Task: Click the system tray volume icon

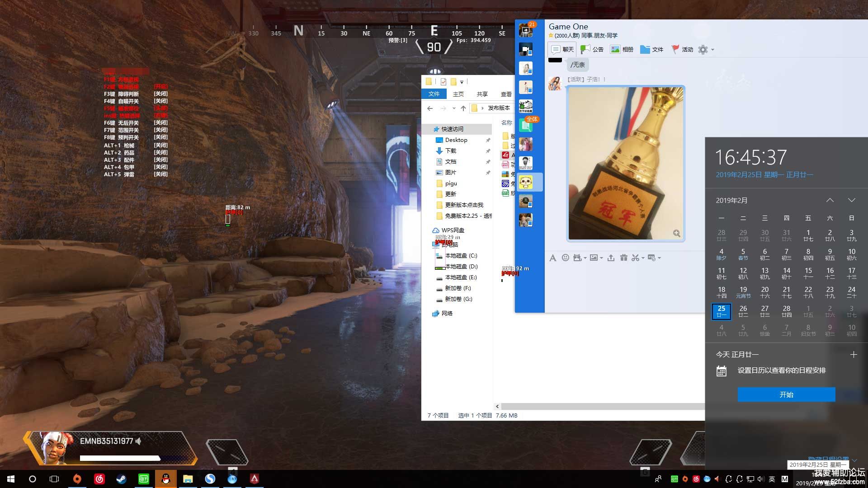Action: (x=760, y=479)
